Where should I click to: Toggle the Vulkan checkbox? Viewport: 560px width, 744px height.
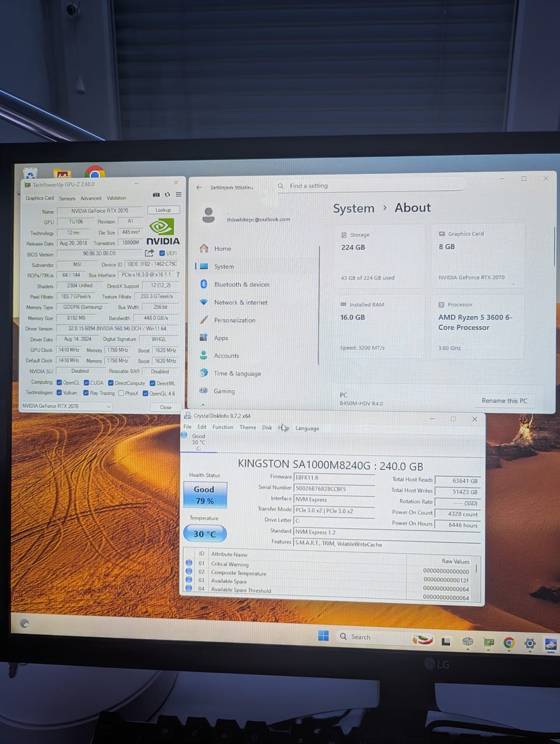60,393
